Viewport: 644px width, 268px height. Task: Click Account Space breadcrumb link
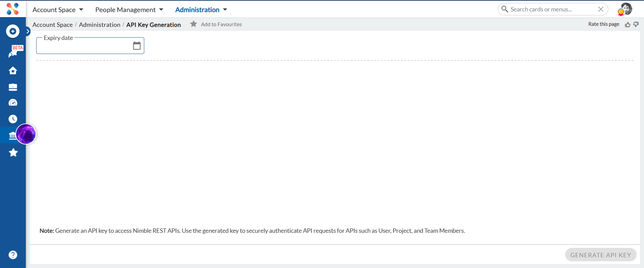[x=53, y=25]
